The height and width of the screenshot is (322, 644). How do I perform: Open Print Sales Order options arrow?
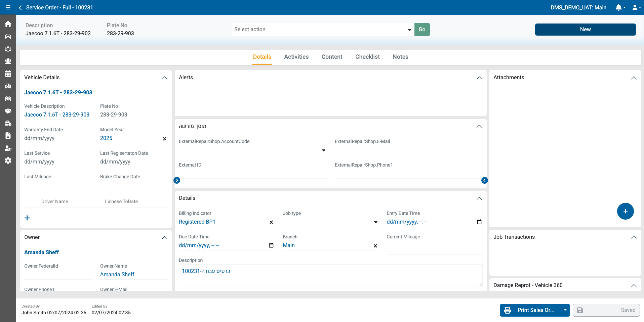pyautogui.click(x=565, y=310)
